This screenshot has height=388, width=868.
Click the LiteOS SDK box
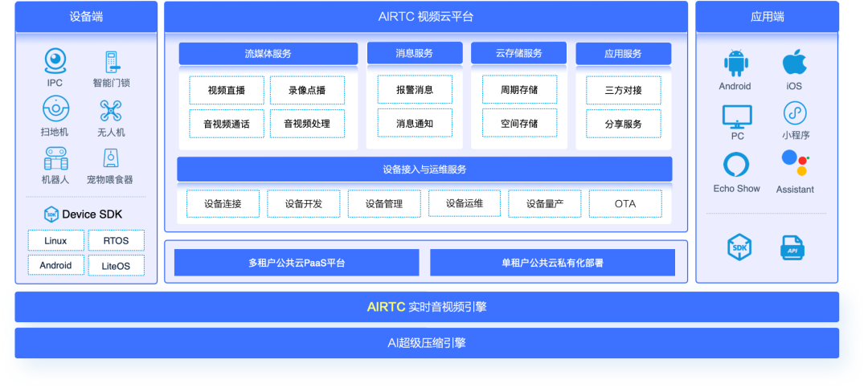pos(116,266)
